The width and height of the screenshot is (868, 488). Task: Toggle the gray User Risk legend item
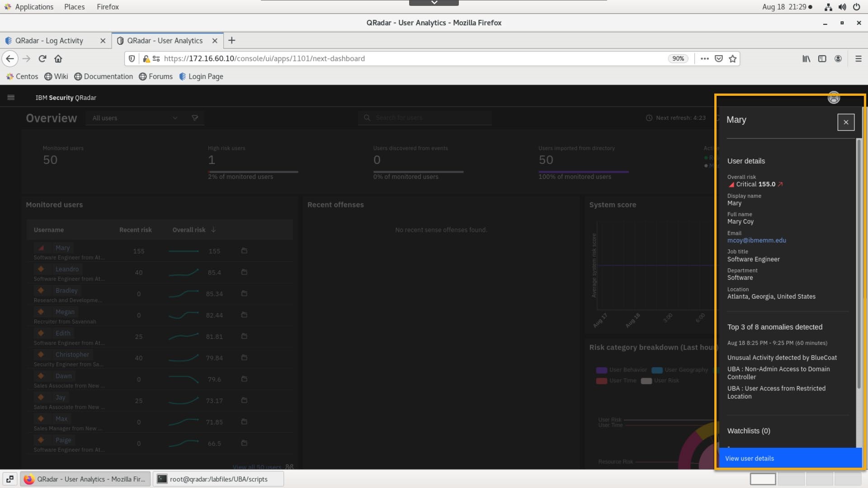click(x=660, y=380)
